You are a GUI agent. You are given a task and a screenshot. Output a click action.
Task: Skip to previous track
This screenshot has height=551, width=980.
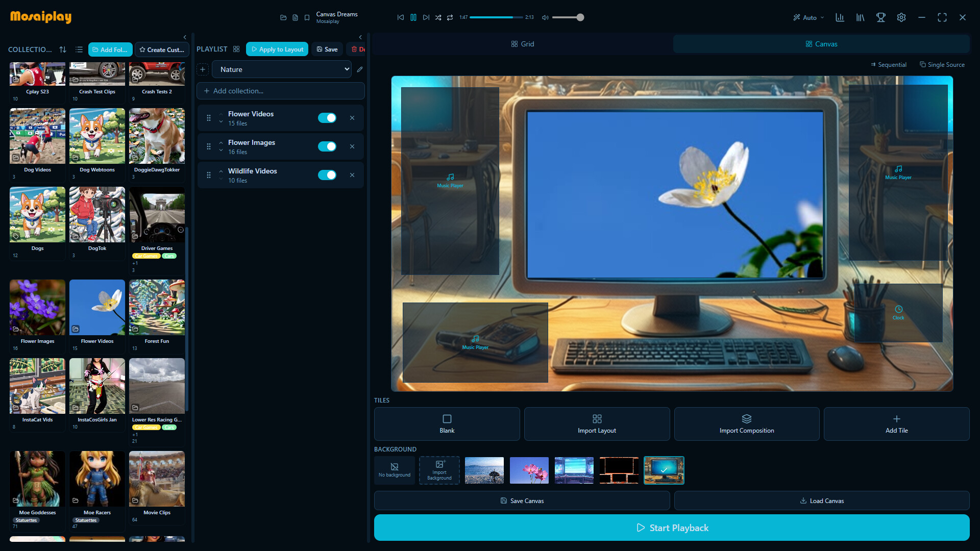coord(401,17)
